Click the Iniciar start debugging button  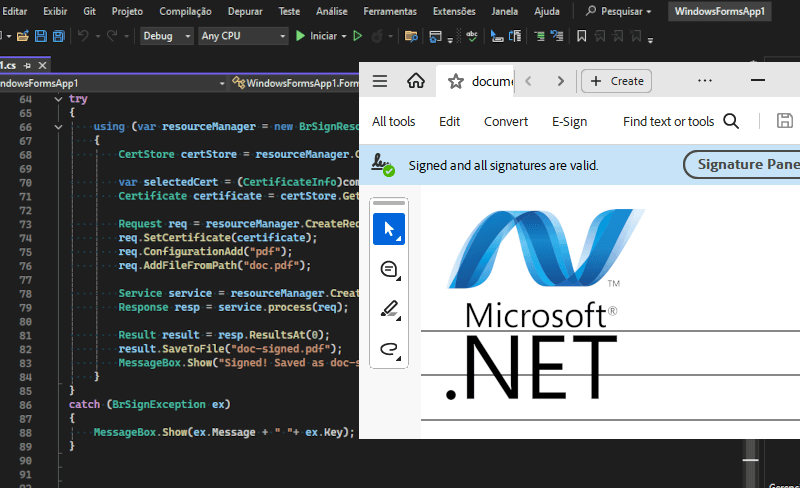click(x=316, y=36)
